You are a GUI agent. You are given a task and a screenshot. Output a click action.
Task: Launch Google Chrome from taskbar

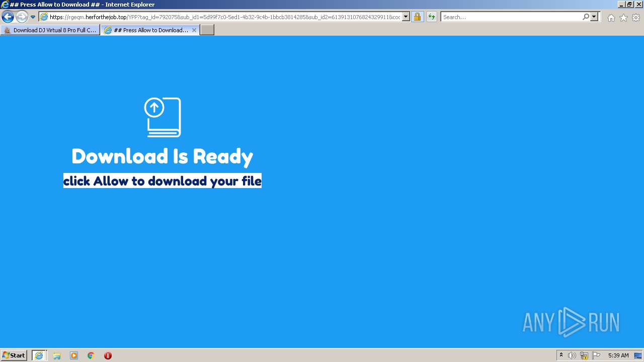[x=91, y=355]
